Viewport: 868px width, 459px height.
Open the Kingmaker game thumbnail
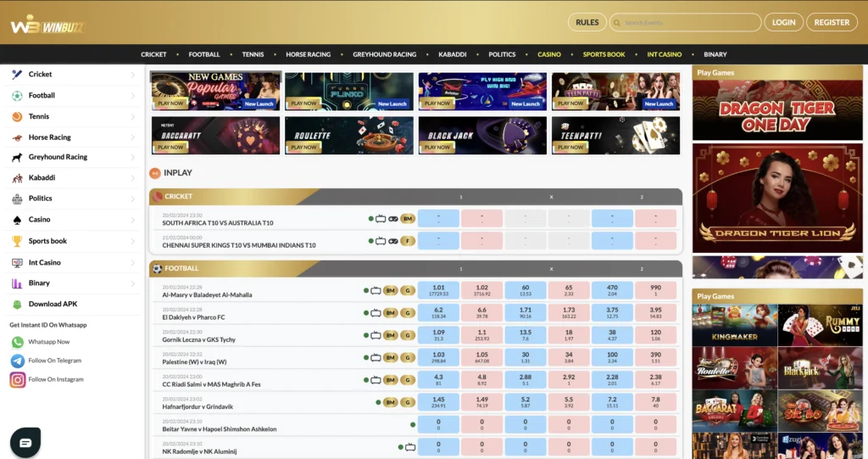pos(735,325)
